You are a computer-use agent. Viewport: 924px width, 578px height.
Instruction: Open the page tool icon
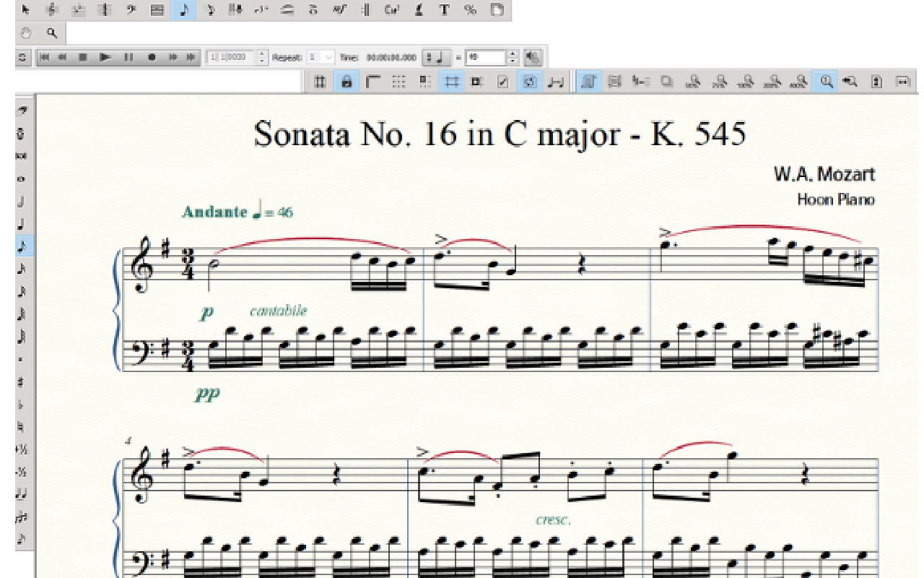pos(497,9)
